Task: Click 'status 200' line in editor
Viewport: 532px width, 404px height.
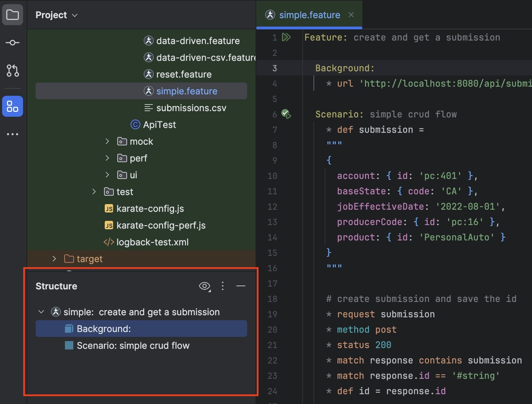Action: coord(359,345)
